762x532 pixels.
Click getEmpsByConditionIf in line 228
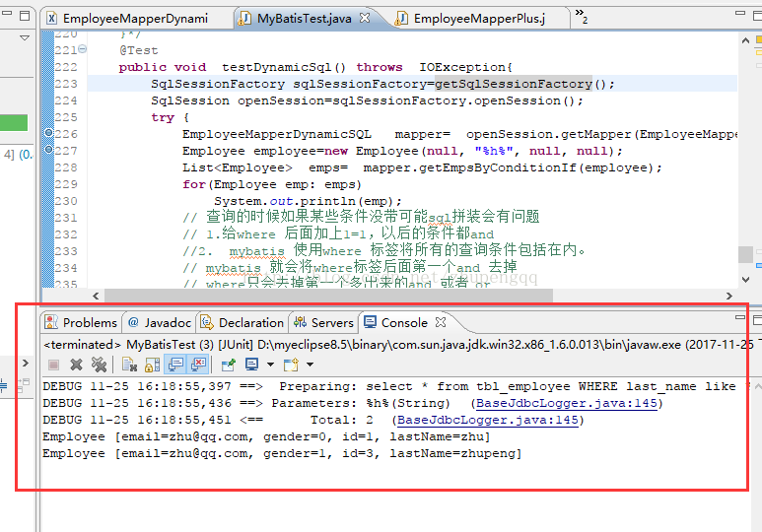497,167
